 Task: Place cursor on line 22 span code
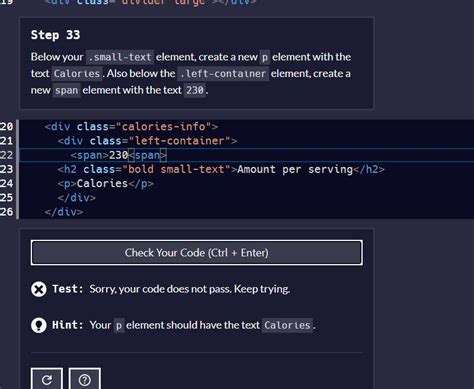(118, 155)
